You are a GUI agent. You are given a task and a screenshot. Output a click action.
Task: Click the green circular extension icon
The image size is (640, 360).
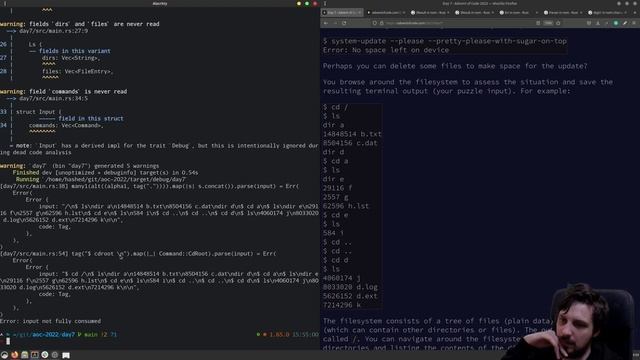(x=616, y=23)
